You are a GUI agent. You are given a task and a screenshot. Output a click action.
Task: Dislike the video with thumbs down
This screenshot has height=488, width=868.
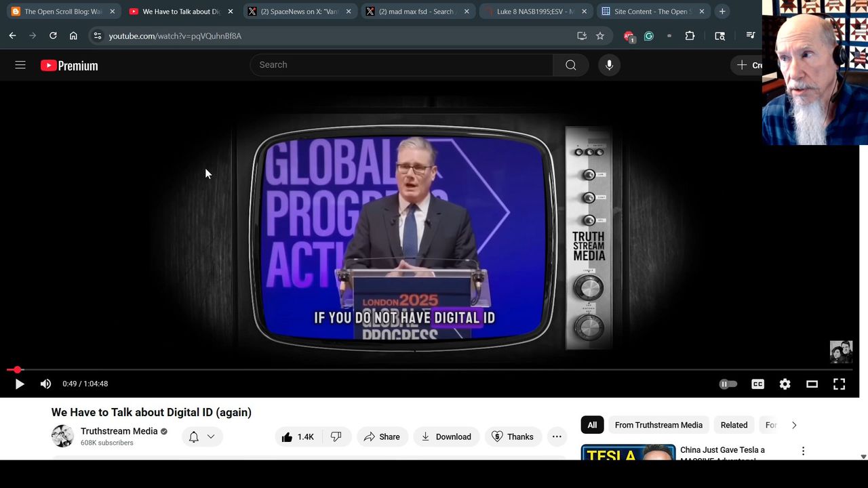pyautogui.click(x=336, y=436)
